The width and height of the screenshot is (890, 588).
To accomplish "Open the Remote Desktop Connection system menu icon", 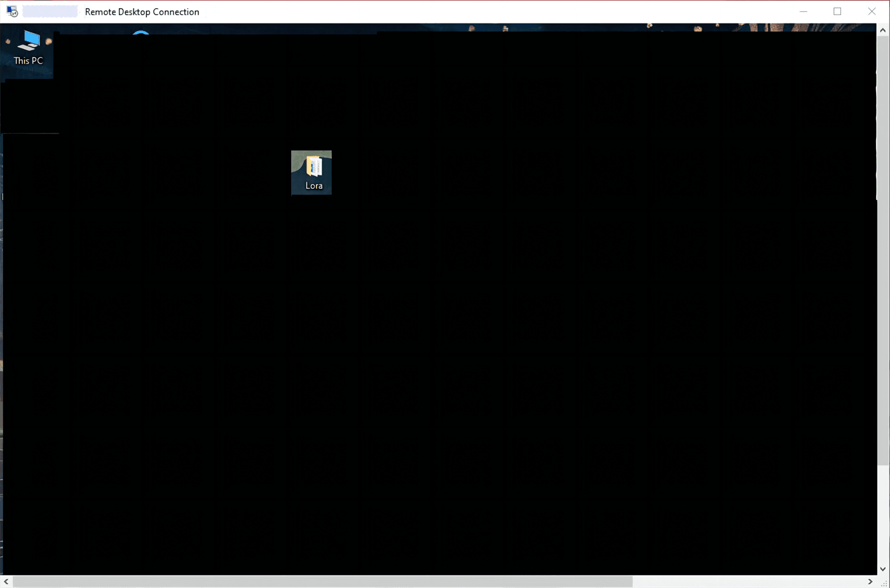I will [x=12, y=11].
